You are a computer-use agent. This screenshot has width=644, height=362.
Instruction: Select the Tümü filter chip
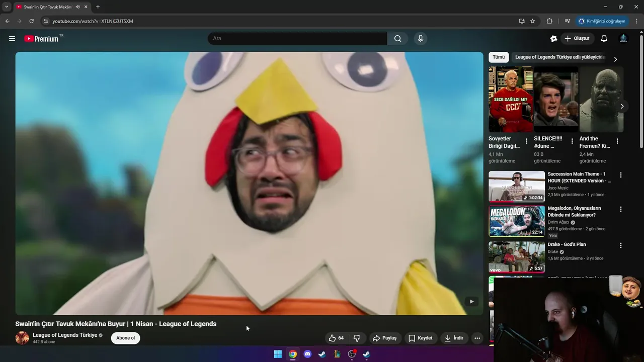(499, 57)
